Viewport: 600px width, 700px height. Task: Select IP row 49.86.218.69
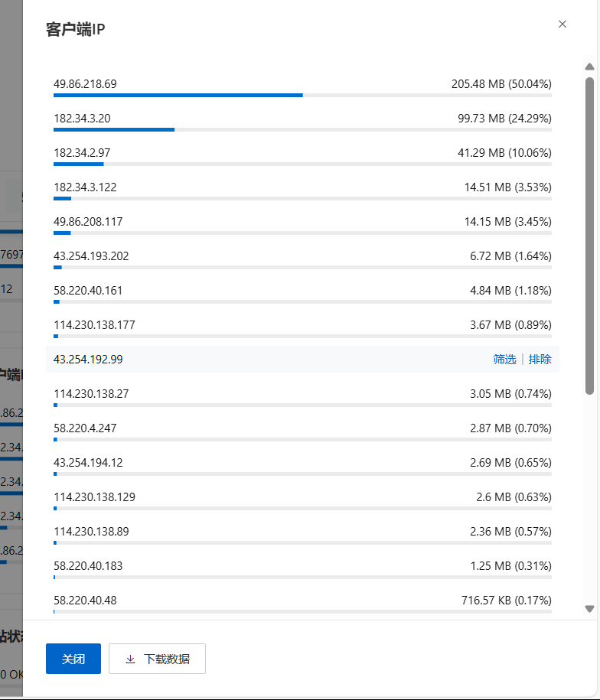303,87
